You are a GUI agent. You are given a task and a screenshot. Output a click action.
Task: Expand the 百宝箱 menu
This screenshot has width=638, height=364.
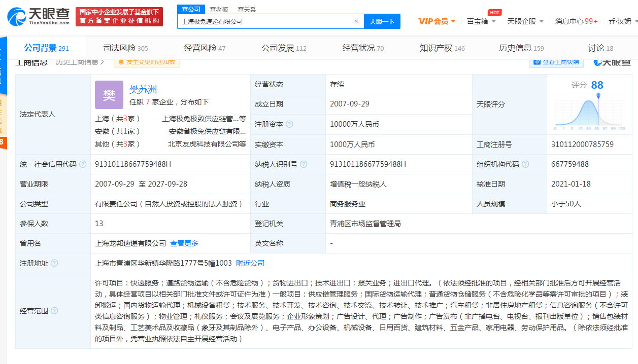482,21
